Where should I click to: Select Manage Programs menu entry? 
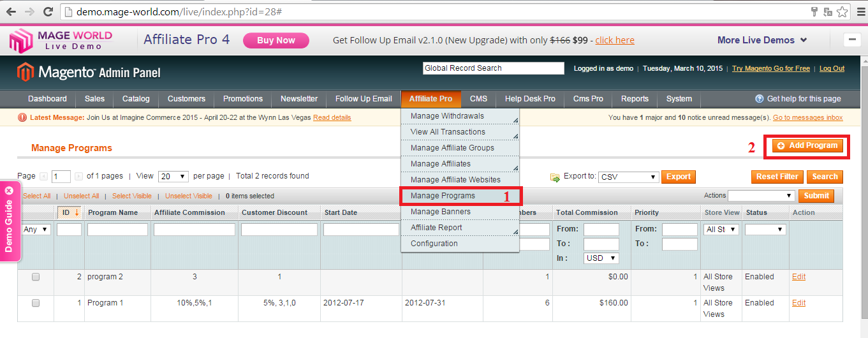pos(460,196)
